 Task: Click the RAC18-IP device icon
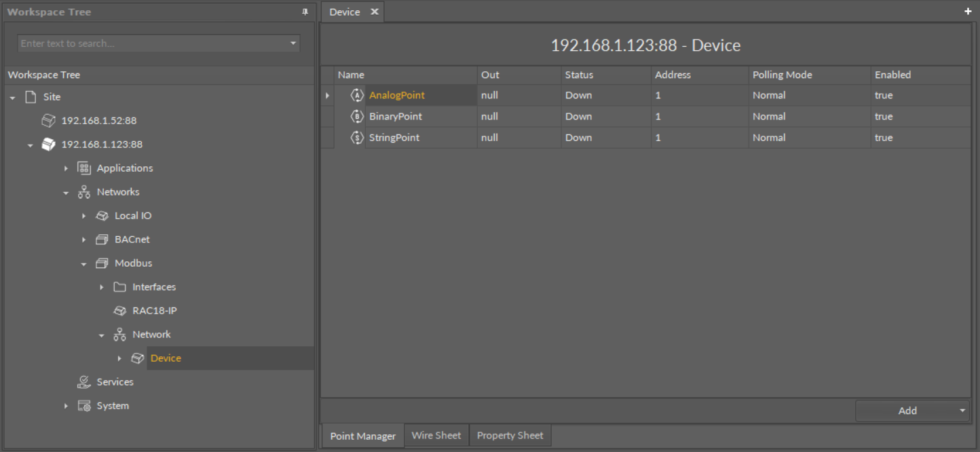pyautogui.click(x=119, y=311)
